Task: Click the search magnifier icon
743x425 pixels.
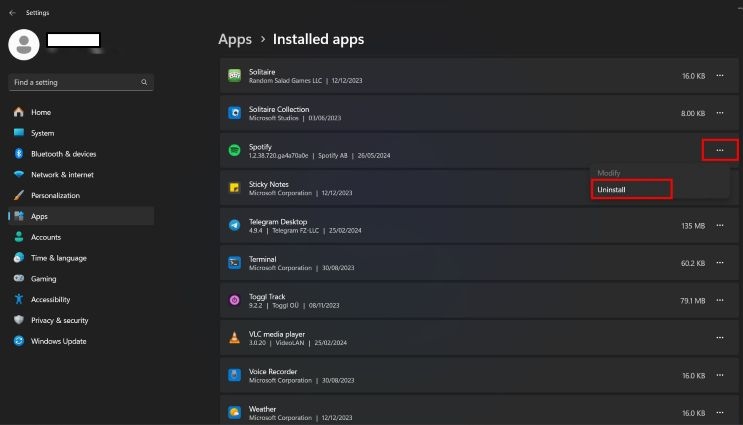Action: tap(144, 82)
